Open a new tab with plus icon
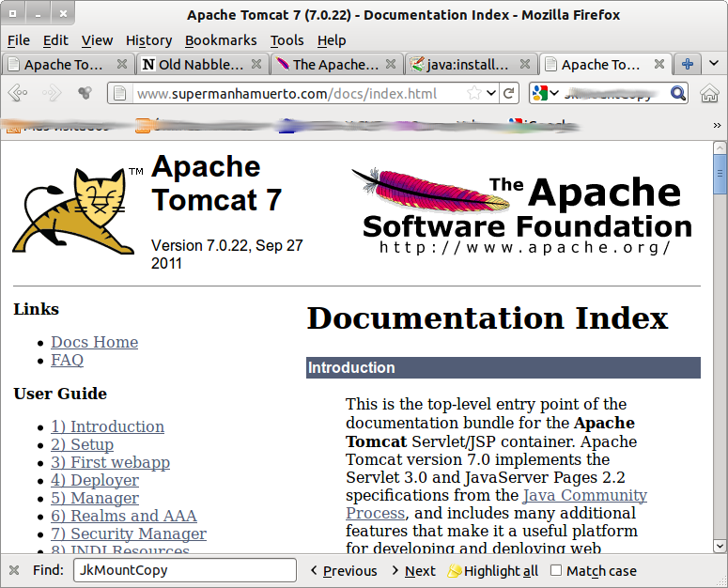This screenshot has height=588, width=728. click(x=688, y=64)
